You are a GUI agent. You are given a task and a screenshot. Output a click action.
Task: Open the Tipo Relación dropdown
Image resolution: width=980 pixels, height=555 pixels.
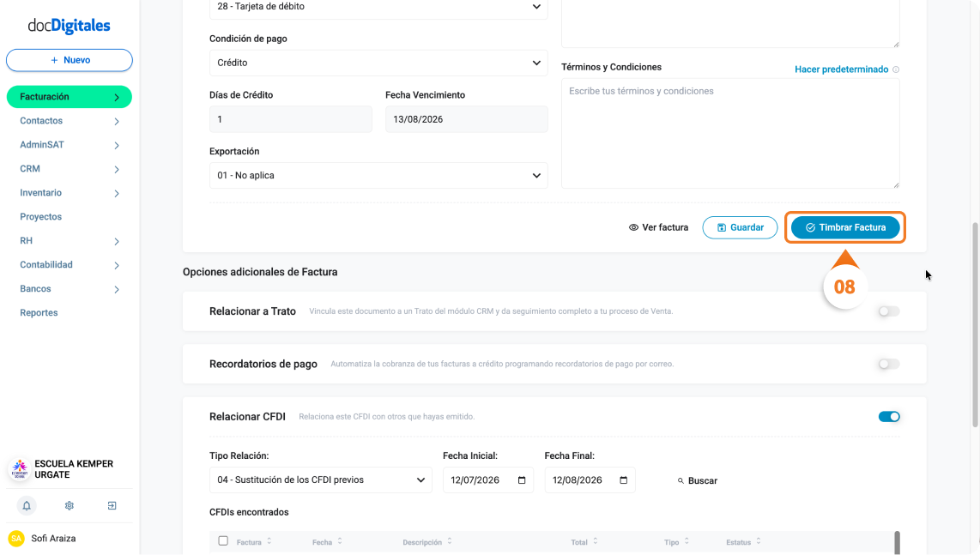[321, 480]
